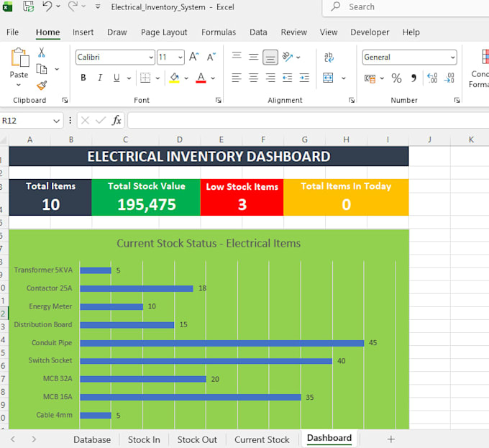Decrease font size with smaller A icon
This screenshot has height=448, width=489.
[x=211, y=57]
